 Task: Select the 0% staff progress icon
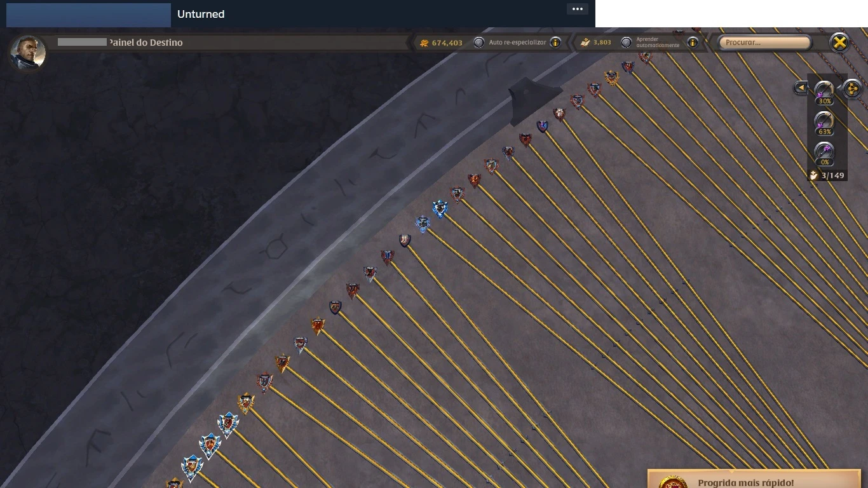(824, 153)
